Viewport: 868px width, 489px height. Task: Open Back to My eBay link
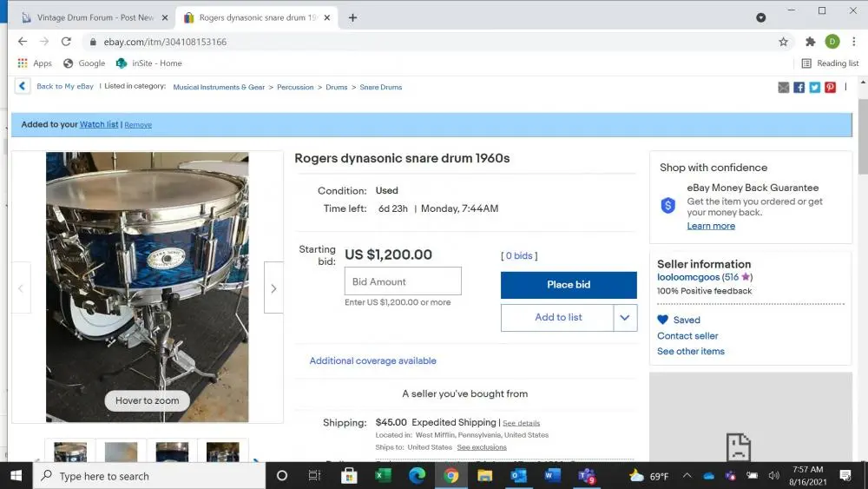pyautogui.click(x=65, y=86)
